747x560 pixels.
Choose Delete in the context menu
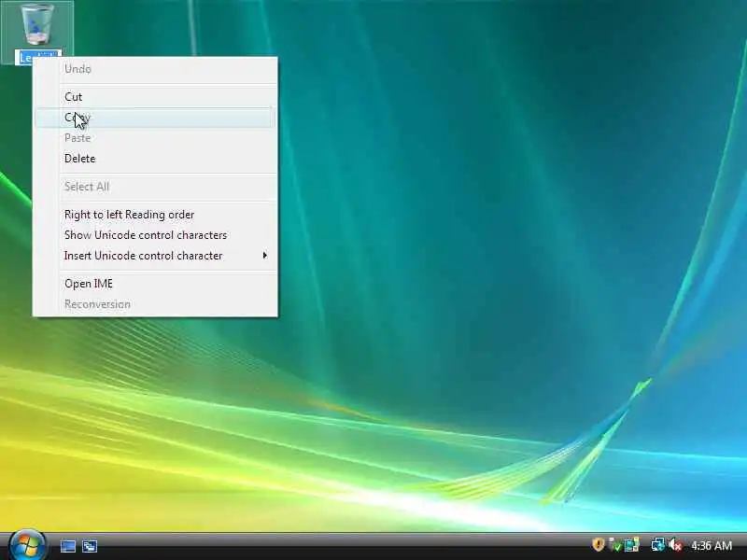pyautogui.click(x=155, y=159)
